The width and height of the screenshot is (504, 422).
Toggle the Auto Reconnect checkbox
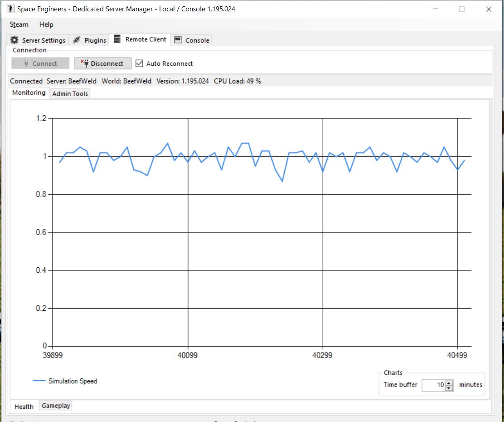(140, 64)
